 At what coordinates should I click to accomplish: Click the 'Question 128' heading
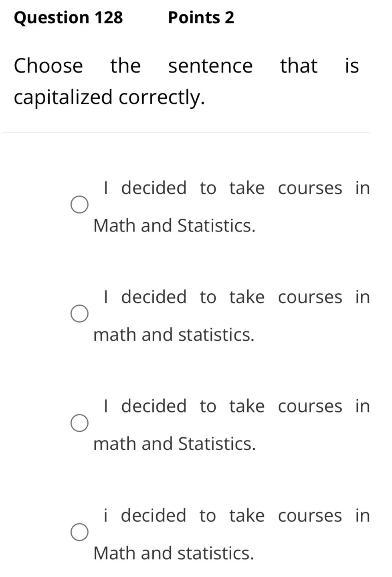point(68,18)
